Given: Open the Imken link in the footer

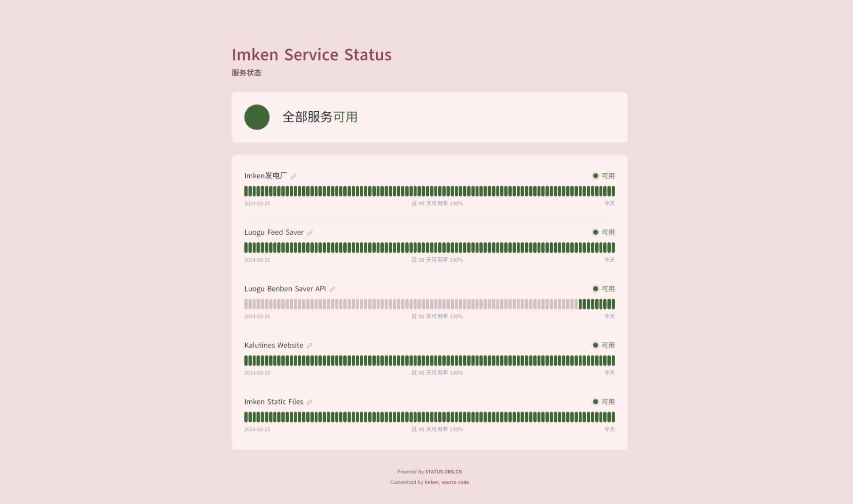Looking at the screenshot, I should click(x=431, y=482).
